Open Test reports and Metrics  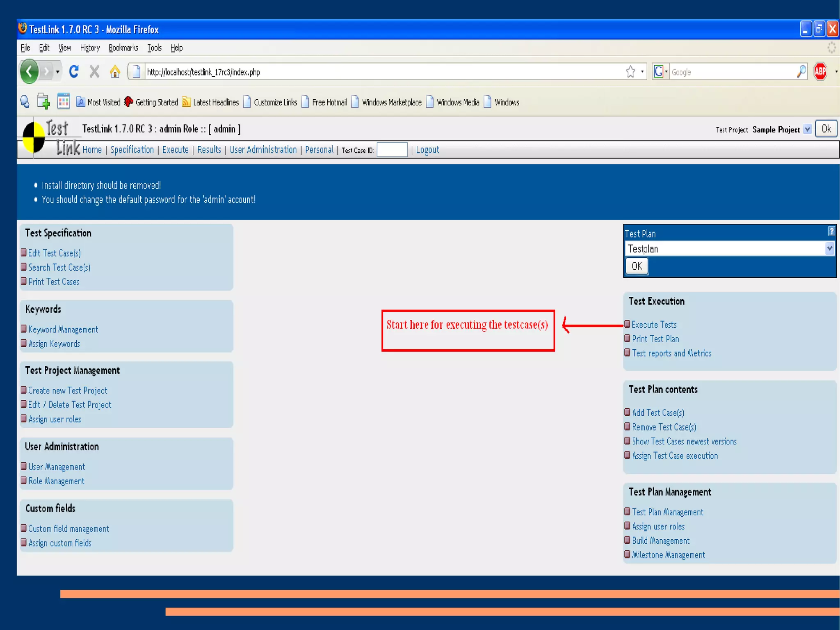(x=672, y=353)
